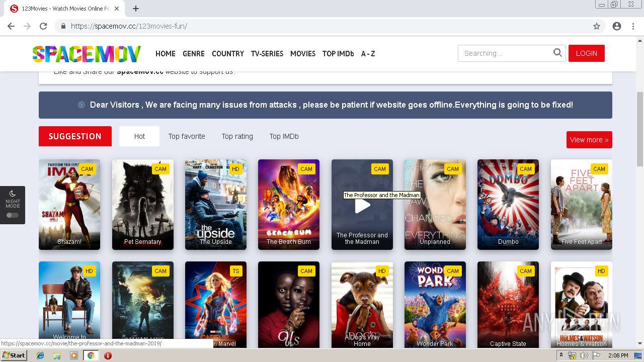Click the SUGGESTION heading label
This screenshot has height=362, width=644.
tap(75, 136)
